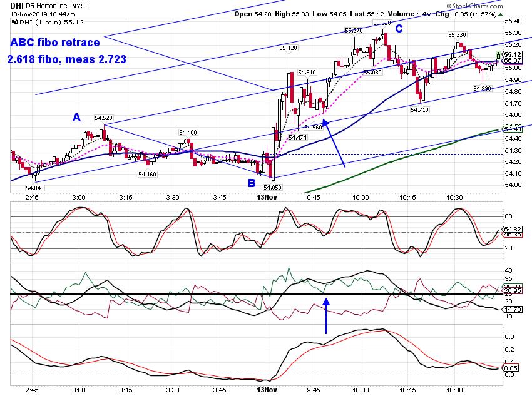The width and height of the screenshot is (532, 396).
Task: Click the 54.040 low price label
Action: [x=34, y=188]
